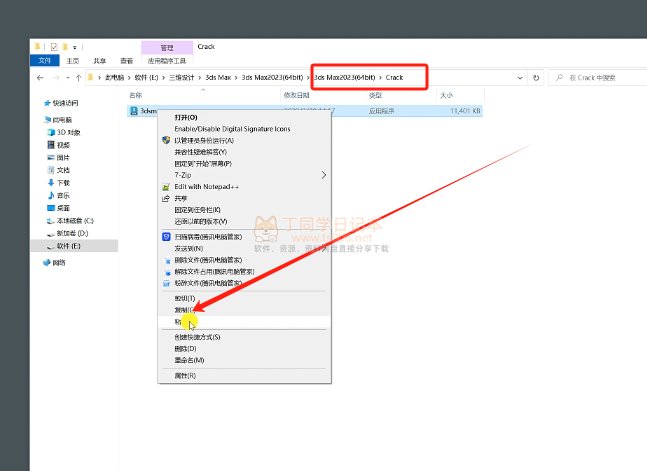
Task: Open the quick access toolbar customize dropdown
Action: [x=75, y=47]
